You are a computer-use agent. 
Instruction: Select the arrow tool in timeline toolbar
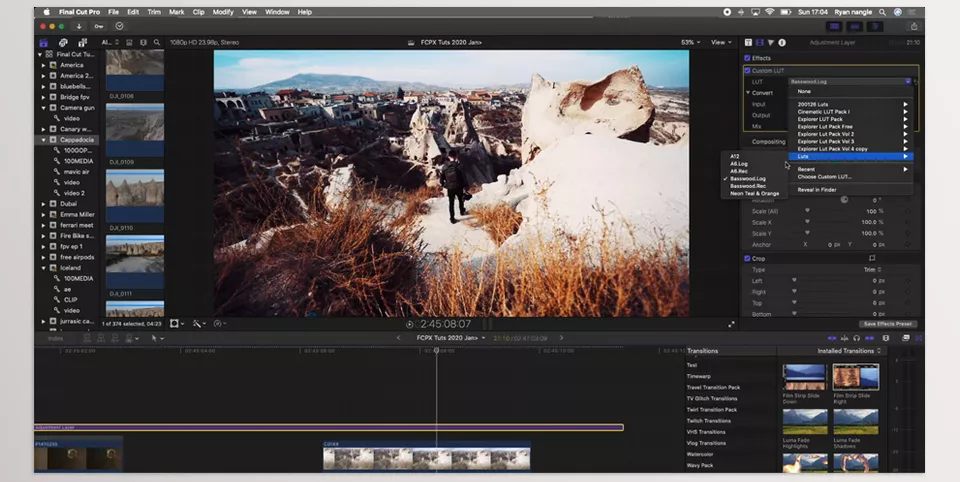(x=156, y=338)
